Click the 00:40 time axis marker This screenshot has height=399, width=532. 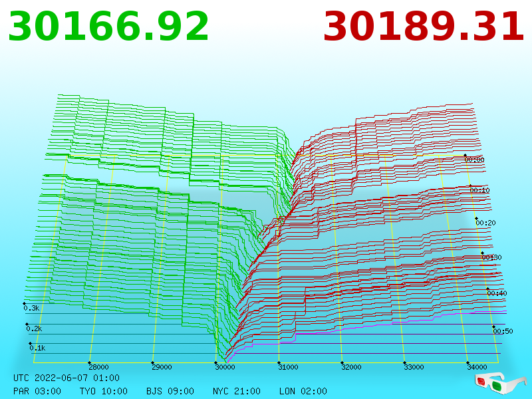(x=497, y=293)
